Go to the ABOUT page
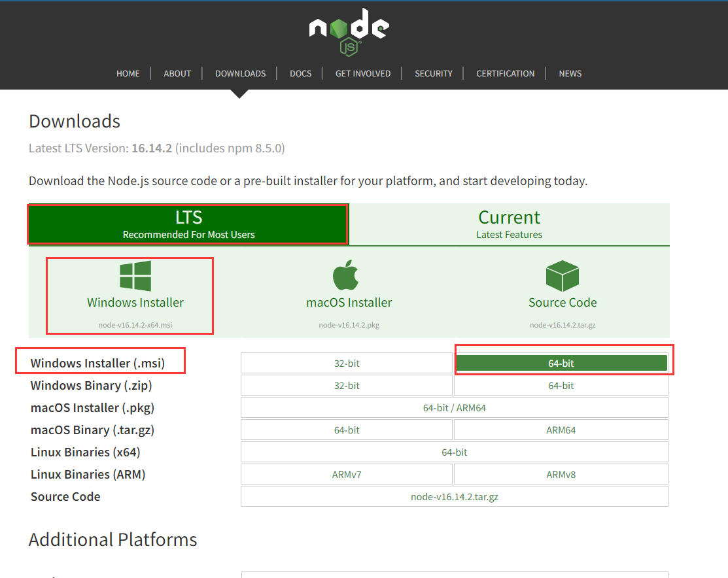Screen dimensions: 728x578 177,73
